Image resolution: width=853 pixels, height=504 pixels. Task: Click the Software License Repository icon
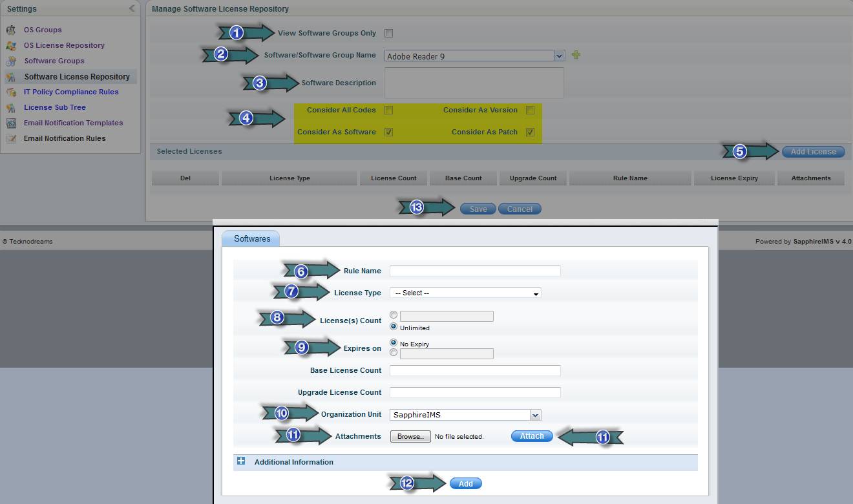click(11, 76)
